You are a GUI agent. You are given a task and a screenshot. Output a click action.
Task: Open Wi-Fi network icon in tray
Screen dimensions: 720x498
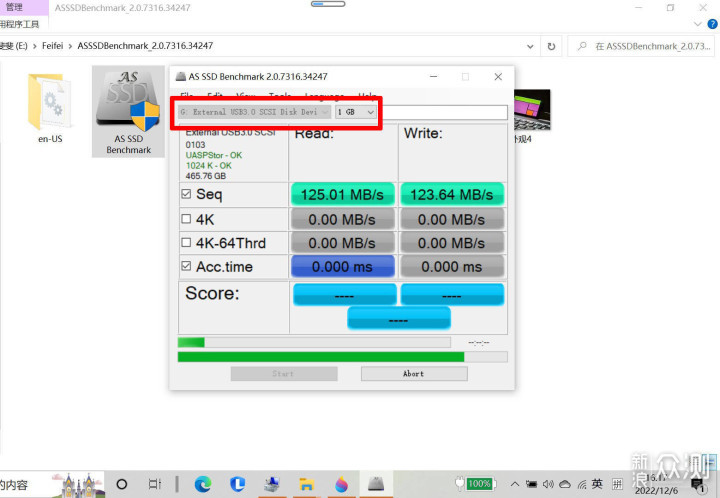[582, 484]
